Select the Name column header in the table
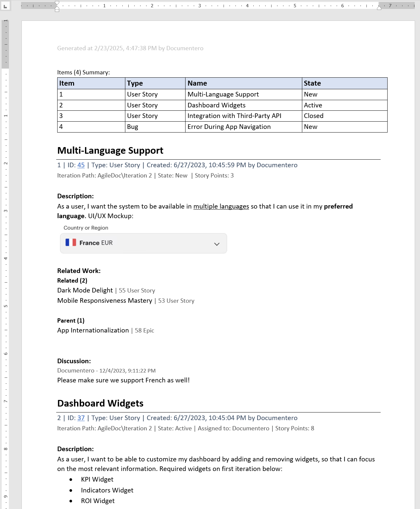This screenshot has width=420, height=509. point(197,83)
